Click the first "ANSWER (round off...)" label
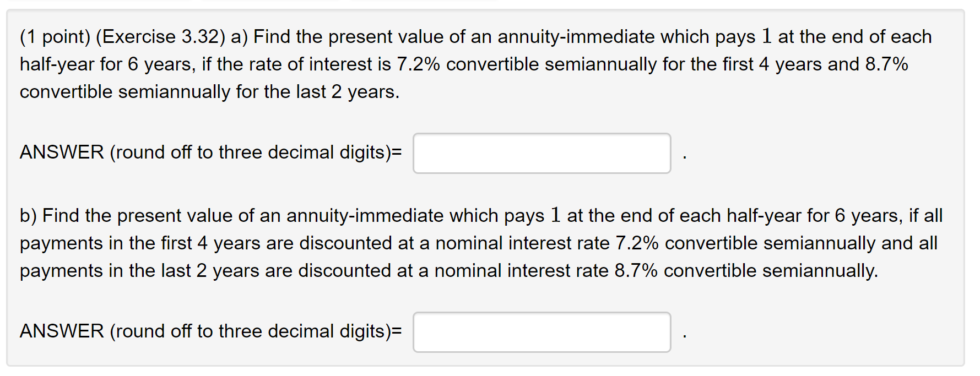Screen dimensions: 980x376 click(211, 152)
